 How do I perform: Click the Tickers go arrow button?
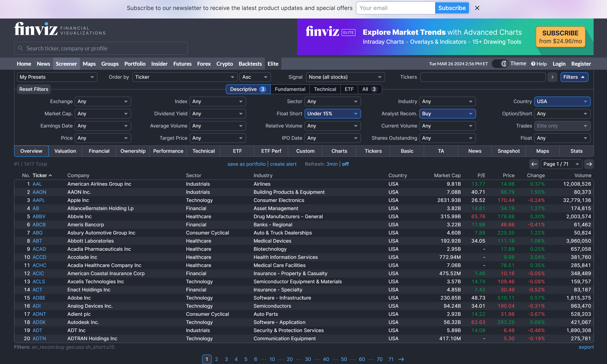[552, 77]
